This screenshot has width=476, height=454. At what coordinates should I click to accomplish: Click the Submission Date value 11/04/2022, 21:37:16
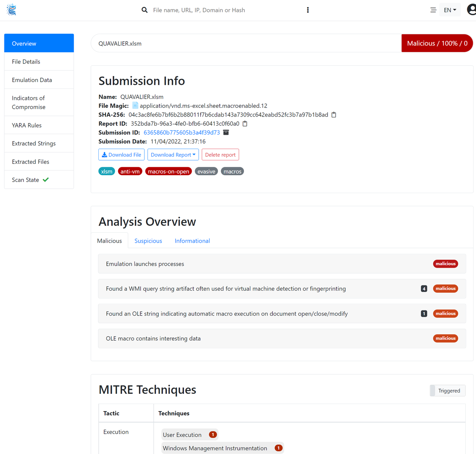[x=178, y=142]
